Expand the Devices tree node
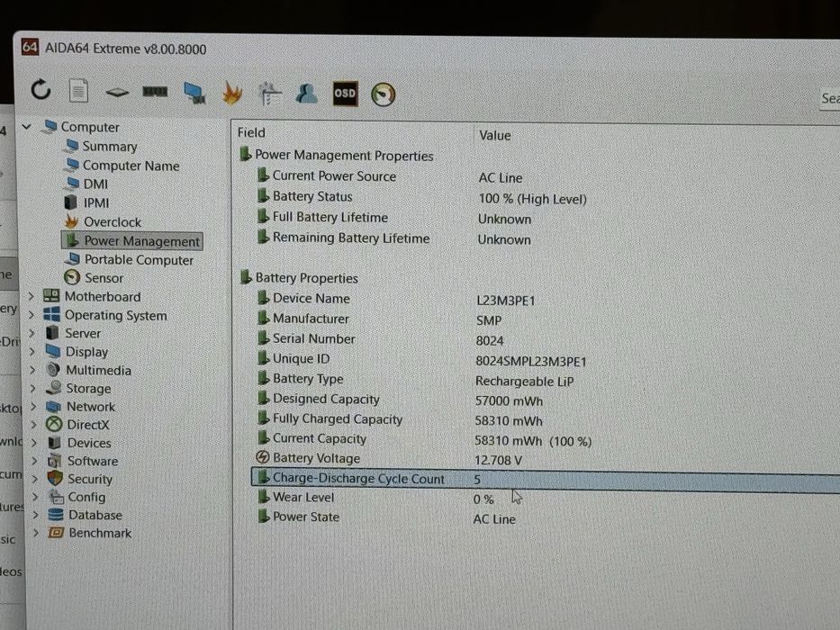This screenshot has width=840, height=630. click(x=34, y=443)
